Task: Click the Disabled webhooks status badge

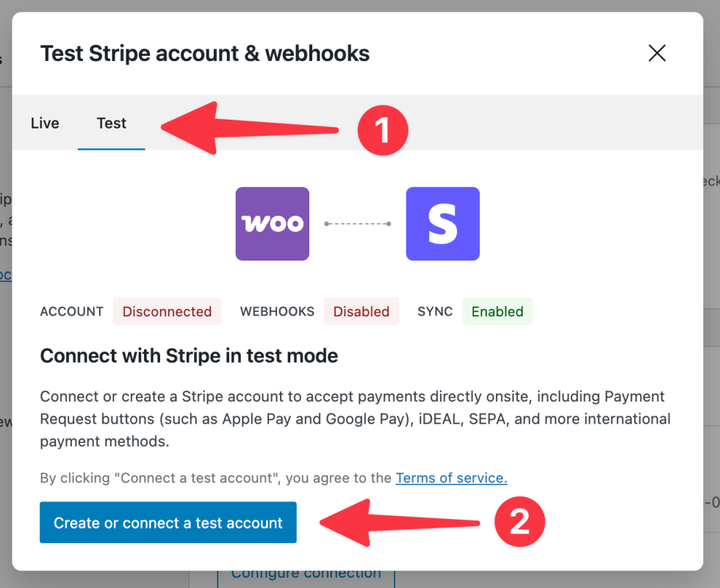Action: pyautogui.click(x=361, y=311)
